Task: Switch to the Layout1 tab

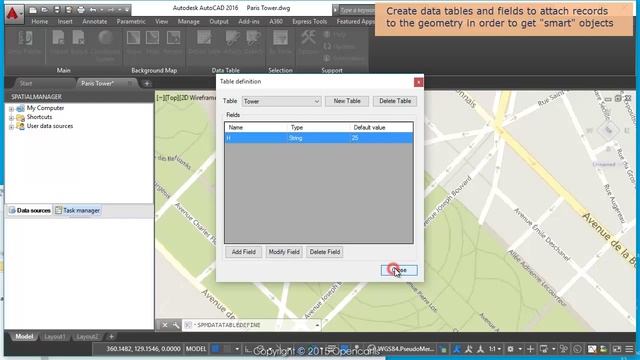Action: (x=55, y=337)
